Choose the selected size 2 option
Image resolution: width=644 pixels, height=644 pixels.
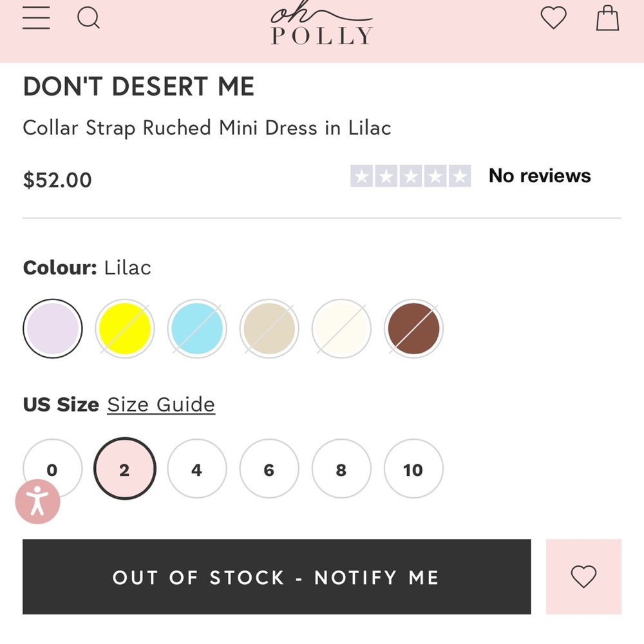[x=125, y=469]
